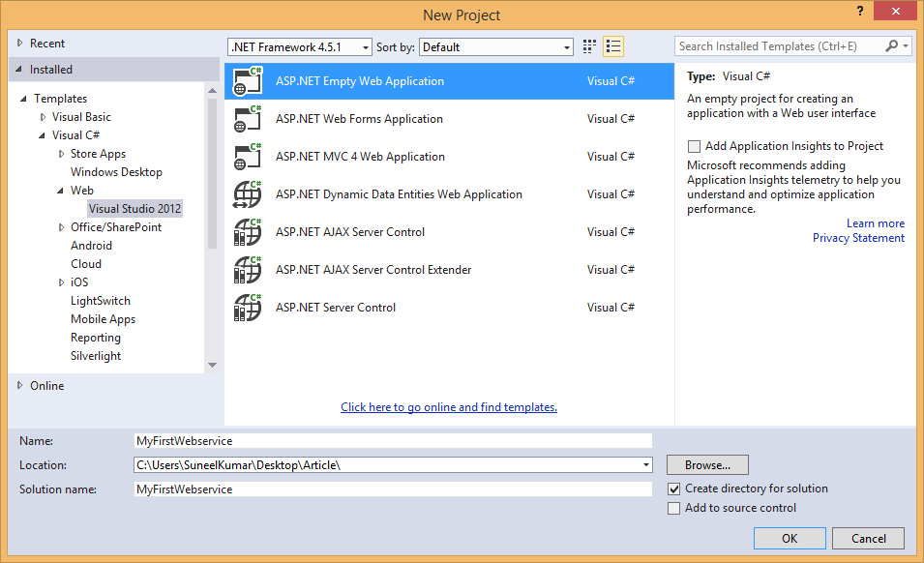Select the ASP.NET Server Control template icon
Screen dimensions: 924x563
pos(249,307)
